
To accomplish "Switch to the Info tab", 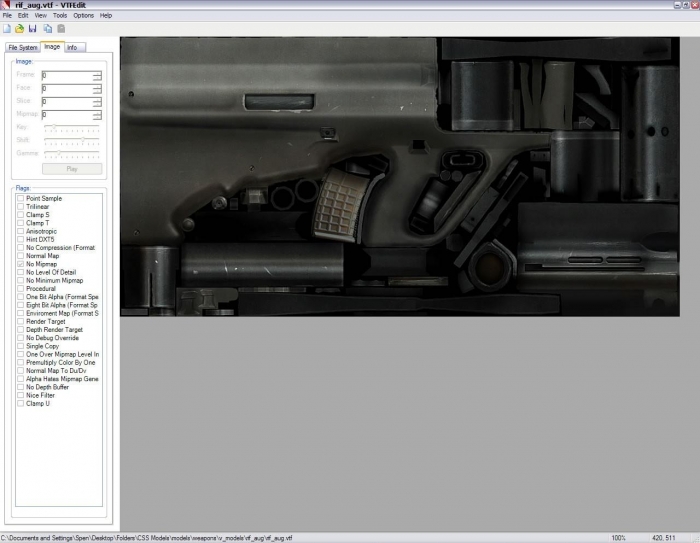I will (72, 47).
